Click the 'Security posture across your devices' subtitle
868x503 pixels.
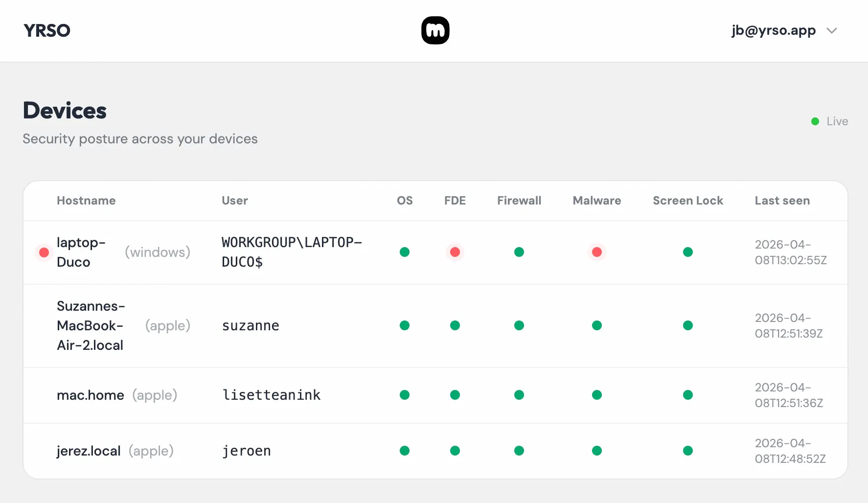click(x=140, y=139)
